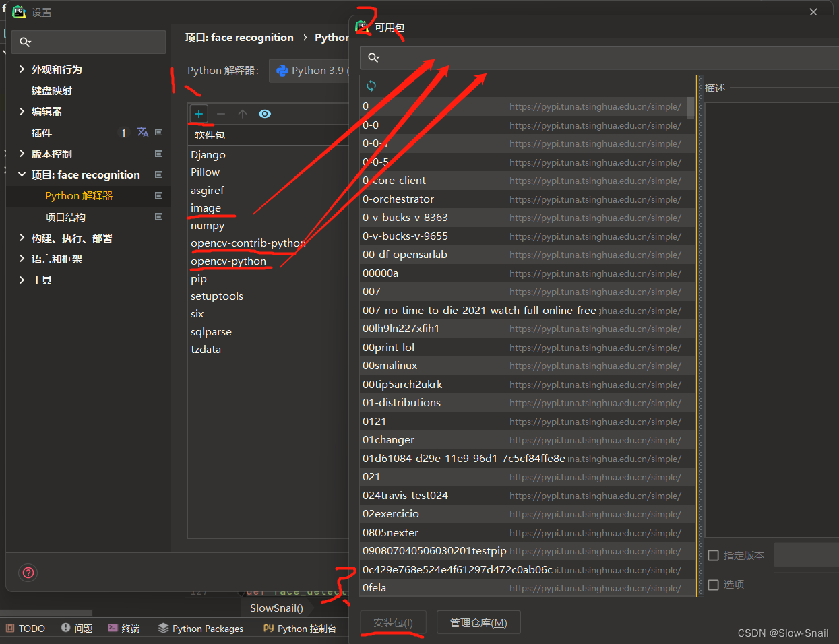Open the Python 控制台 tool window
Screen dimensions: 839x644
[x=299, y=629]
